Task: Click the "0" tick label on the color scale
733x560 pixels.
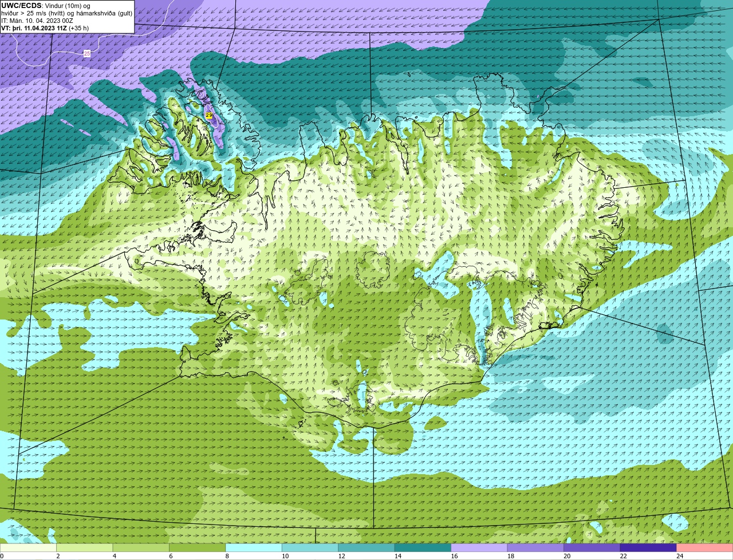Action: coord(2,556)
